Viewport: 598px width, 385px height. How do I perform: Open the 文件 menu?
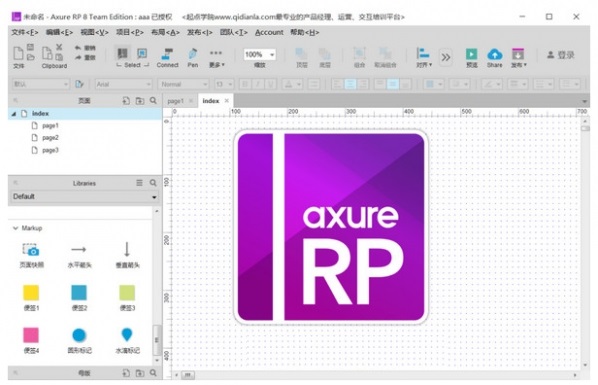click(x=25, y=32)
